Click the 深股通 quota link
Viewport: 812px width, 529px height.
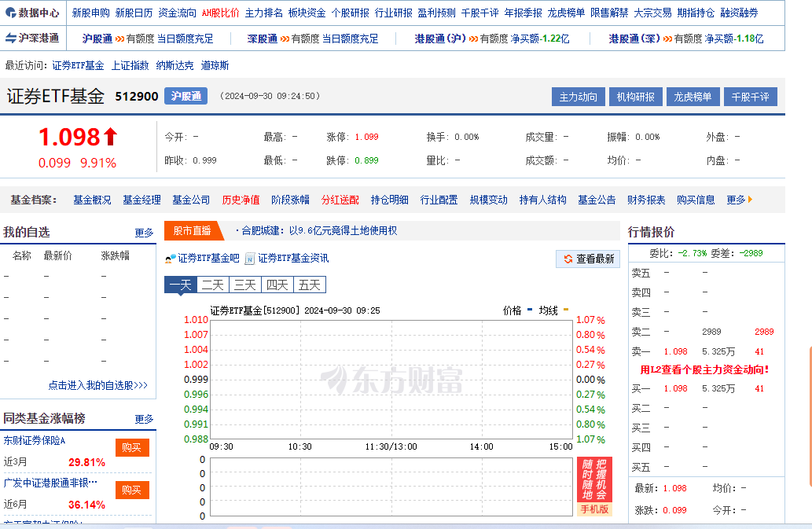pyautogui.click(x=263, y=39)
